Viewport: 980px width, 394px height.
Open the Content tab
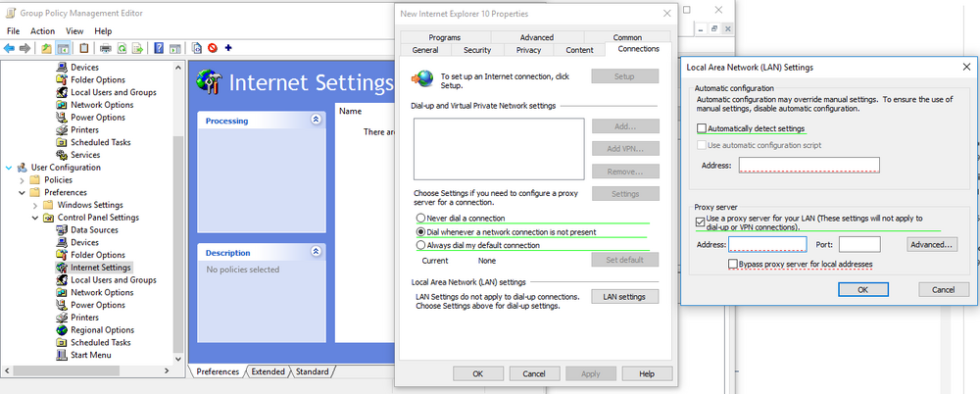579,50
